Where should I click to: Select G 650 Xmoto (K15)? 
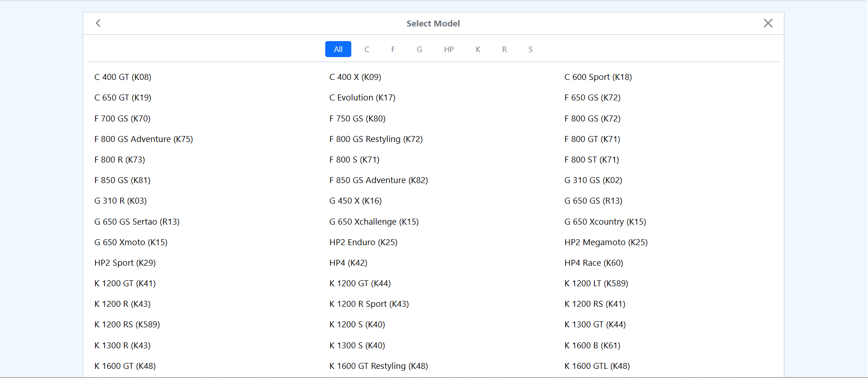[x=131, y=242]
